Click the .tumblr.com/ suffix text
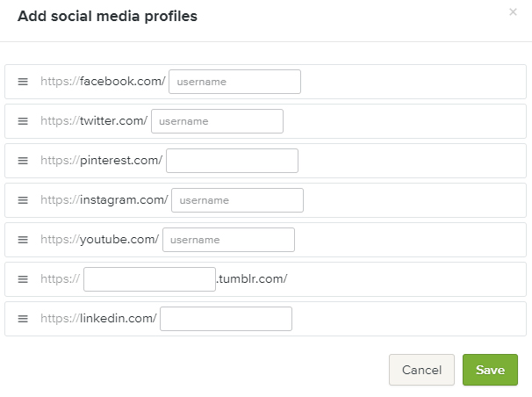This screenshot has height=397, width=532. [x=252, y=279]
